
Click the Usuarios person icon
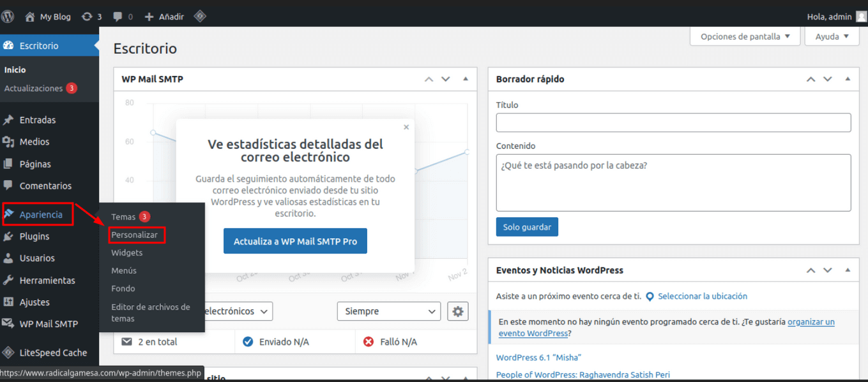8,258
